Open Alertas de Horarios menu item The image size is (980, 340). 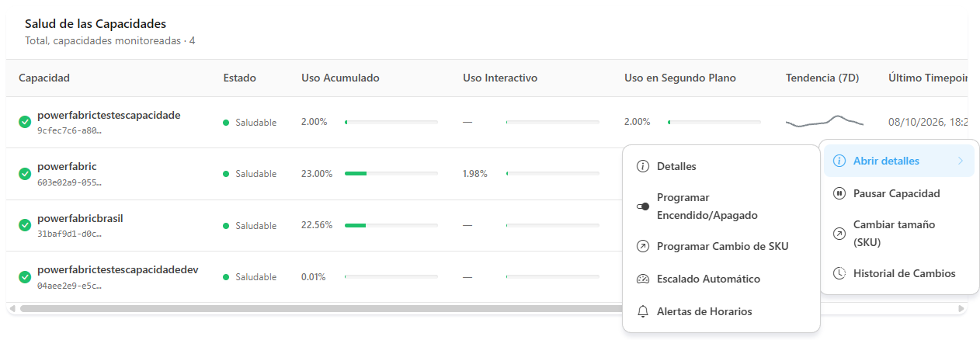(721, 311)
